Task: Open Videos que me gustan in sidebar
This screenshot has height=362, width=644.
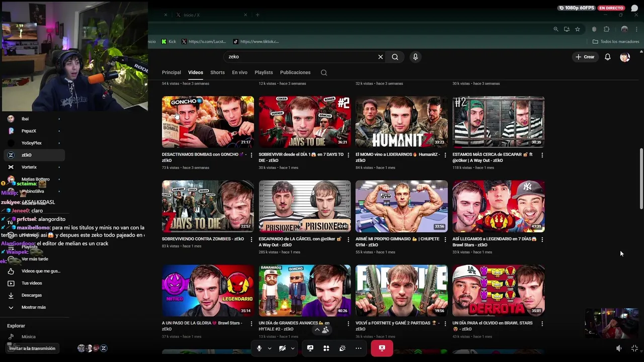Action: coord(34,271)
